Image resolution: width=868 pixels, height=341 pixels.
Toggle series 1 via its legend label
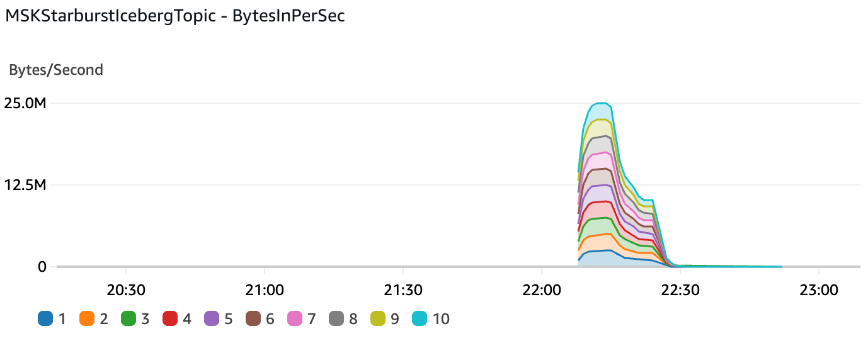pos(62,319)
